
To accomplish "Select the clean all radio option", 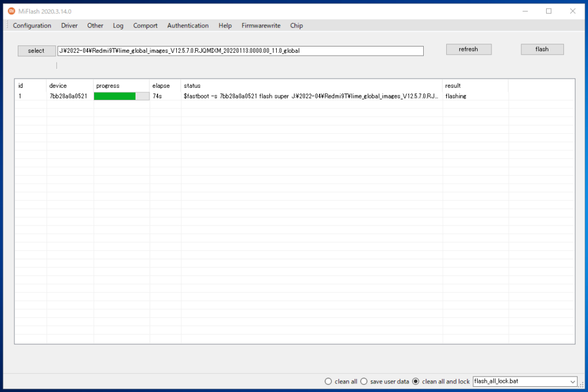I will [328, 381].
